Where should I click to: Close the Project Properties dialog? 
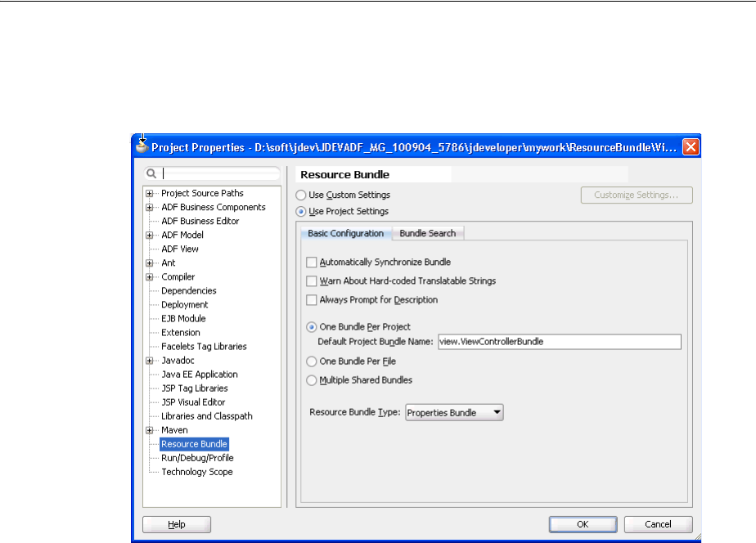pyautogui.click(x=691, y=146)
